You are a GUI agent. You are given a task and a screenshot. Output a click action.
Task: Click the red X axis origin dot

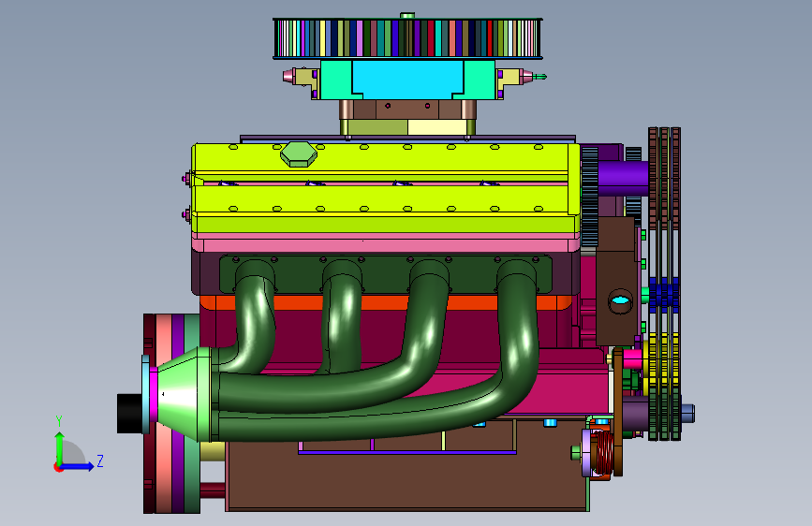pyautogui.click(x=58, y=467)
